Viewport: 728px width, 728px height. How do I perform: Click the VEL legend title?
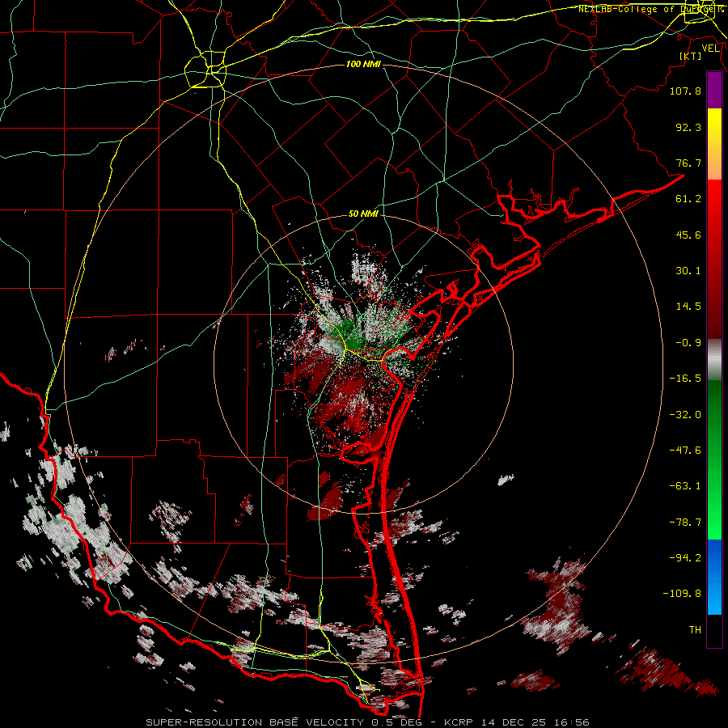[711, 48]
